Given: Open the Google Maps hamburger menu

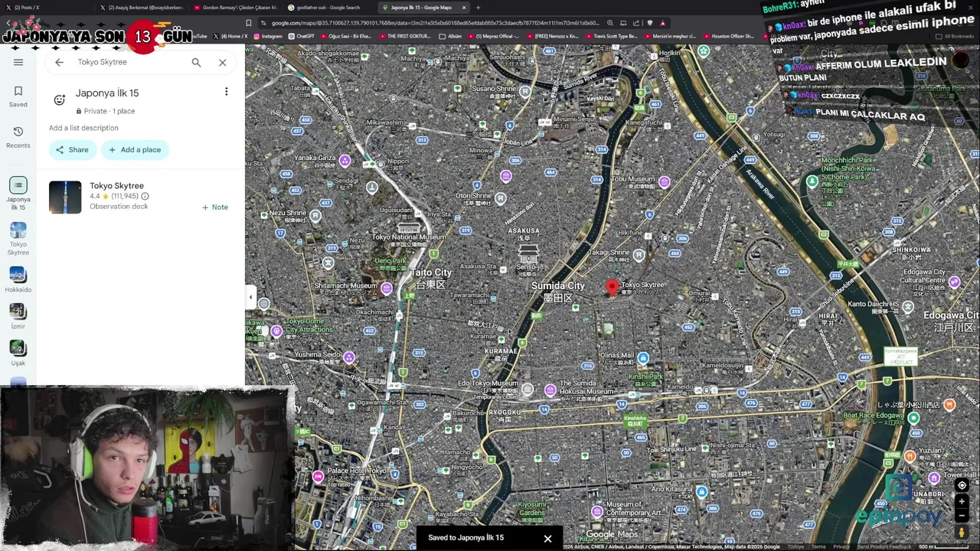Looking at the screenshot, I should (x=18, y=62).
